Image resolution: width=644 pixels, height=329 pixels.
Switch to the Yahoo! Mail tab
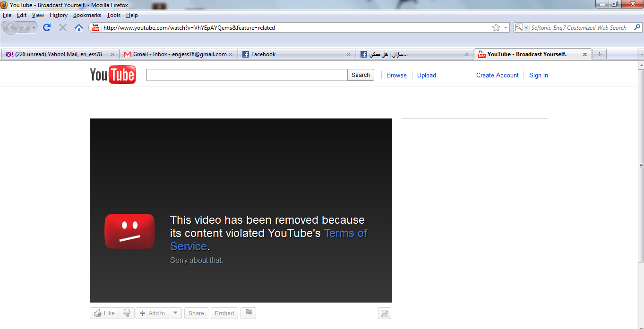(60, 54)
